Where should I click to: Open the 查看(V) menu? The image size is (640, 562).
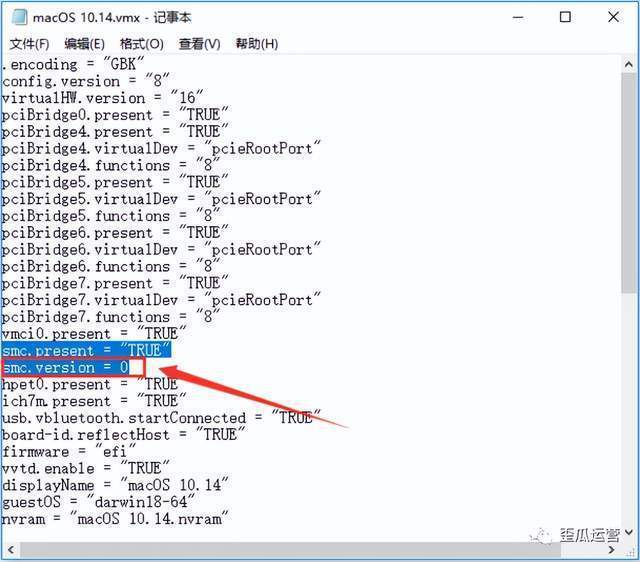(200, 44)
